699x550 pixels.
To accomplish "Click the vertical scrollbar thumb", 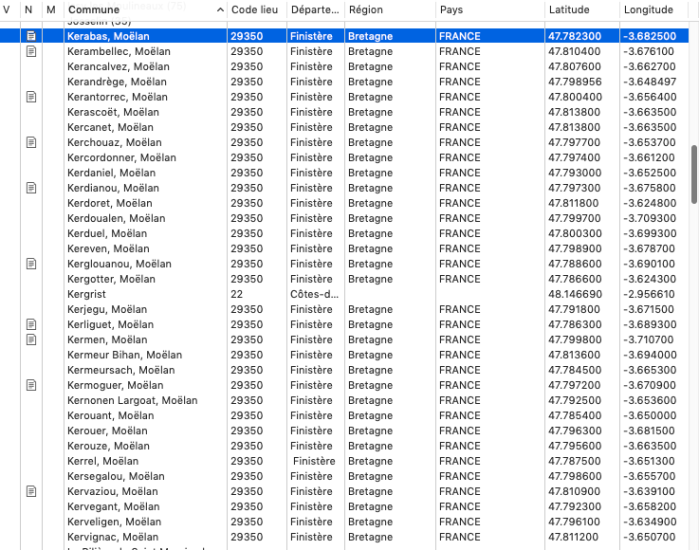I will coord(692,175).
